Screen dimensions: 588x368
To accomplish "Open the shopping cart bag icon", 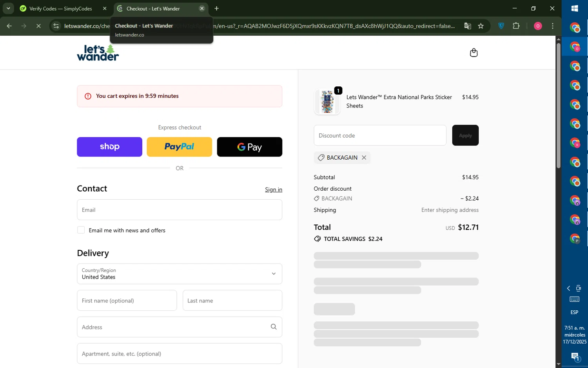I will pyautogui.click(x=474, y=53).
